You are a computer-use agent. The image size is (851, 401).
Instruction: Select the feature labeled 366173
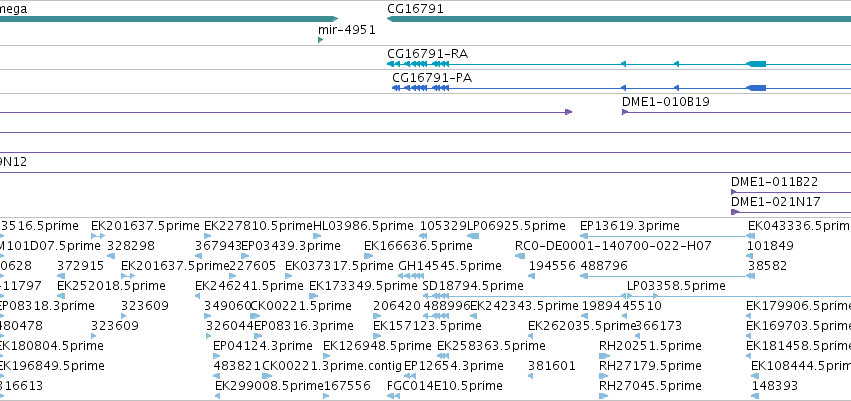658,326
